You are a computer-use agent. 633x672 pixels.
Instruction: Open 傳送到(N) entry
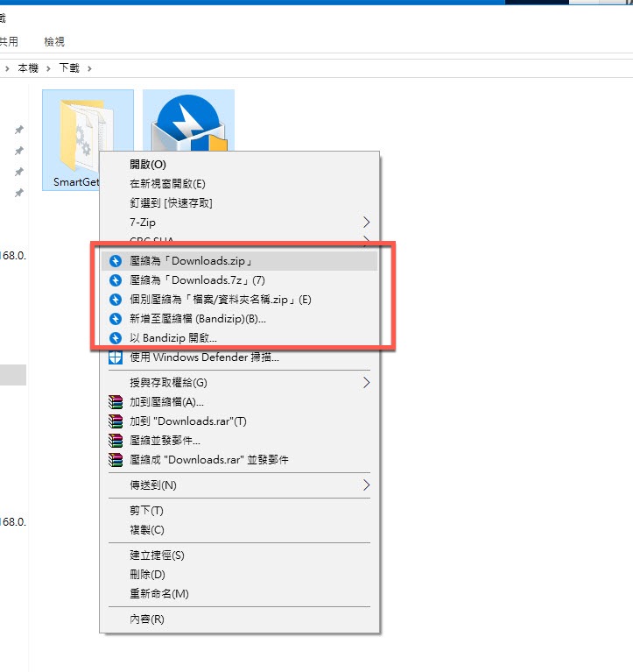point(240,485)
